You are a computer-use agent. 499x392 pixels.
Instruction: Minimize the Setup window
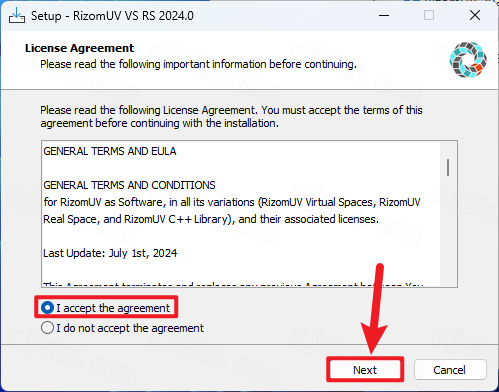(384, 15)
